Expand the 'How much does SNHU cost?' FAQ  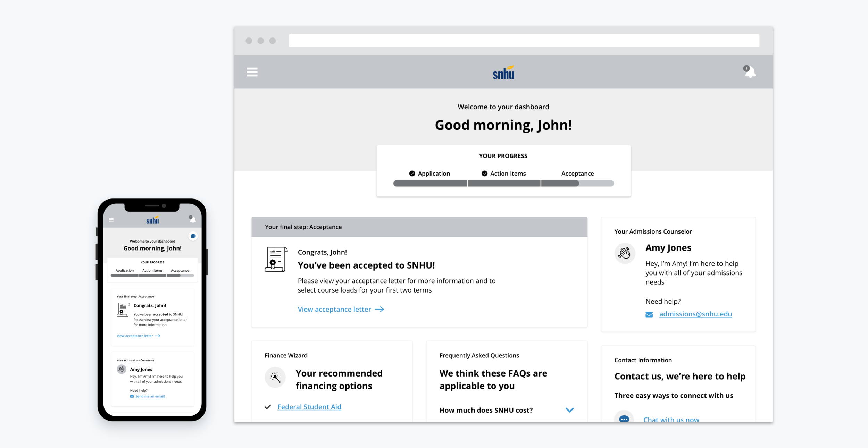[x=570, y=410]
